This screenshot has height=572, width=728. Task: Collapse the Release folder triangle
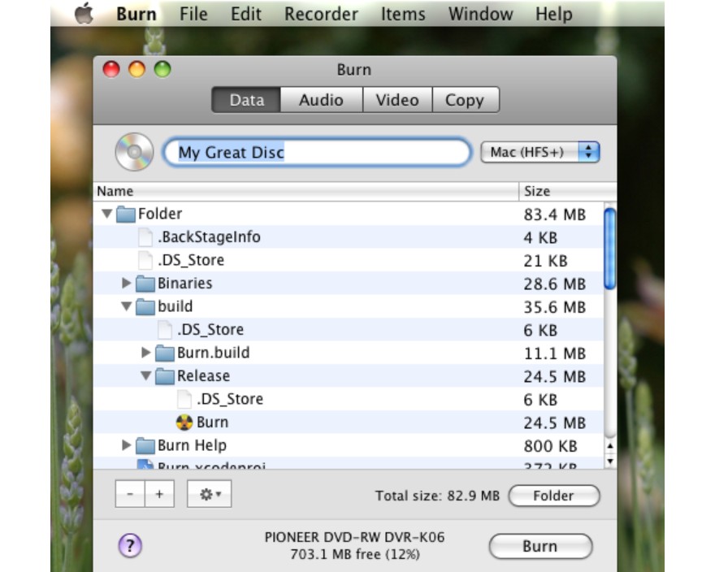pos(145,375)
